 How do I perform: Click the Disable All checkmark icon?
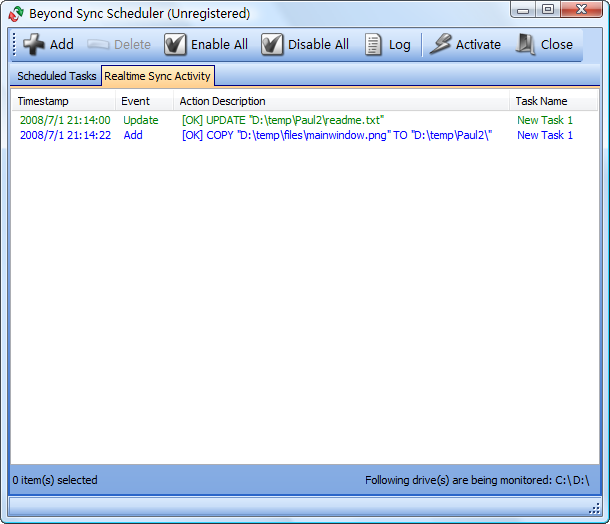click(x=272, y=44)
